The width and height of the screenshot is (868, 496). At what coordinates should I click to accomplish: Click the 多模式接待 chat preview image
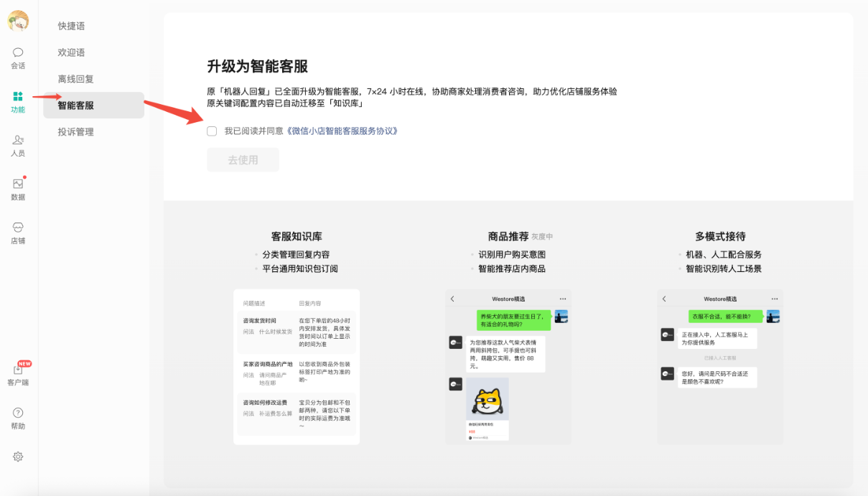tap(719, 367)
